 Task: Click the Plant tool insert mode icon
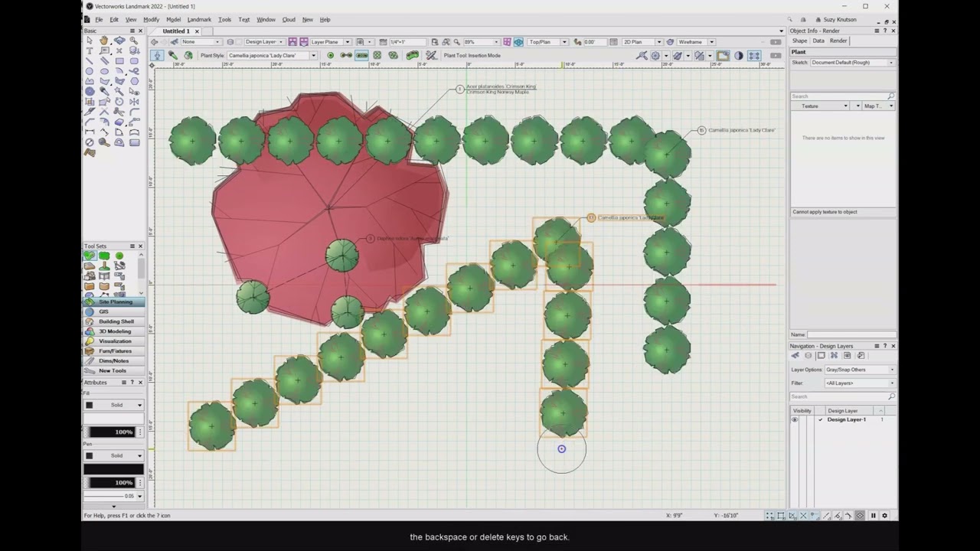coord(158,55)
